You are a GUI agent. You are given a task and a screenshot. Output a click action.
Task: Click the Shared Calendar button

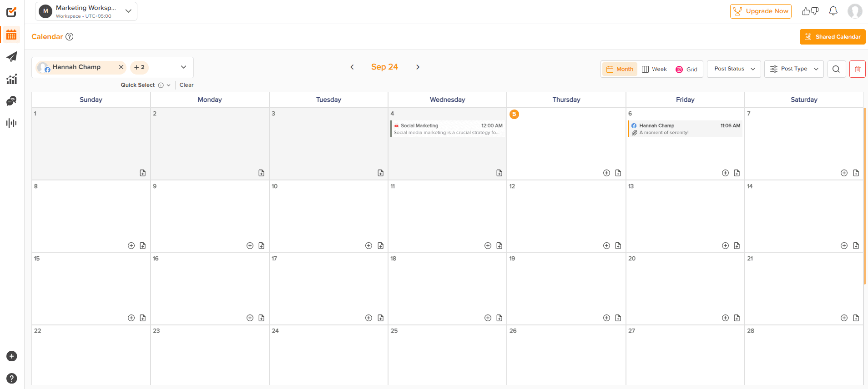(833, 37)
